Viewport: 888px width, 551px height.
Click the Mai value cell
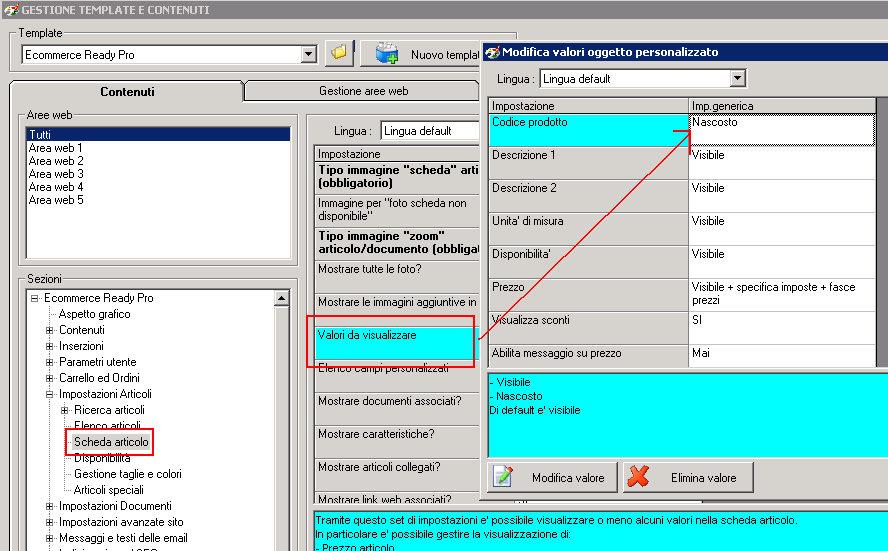782,356
